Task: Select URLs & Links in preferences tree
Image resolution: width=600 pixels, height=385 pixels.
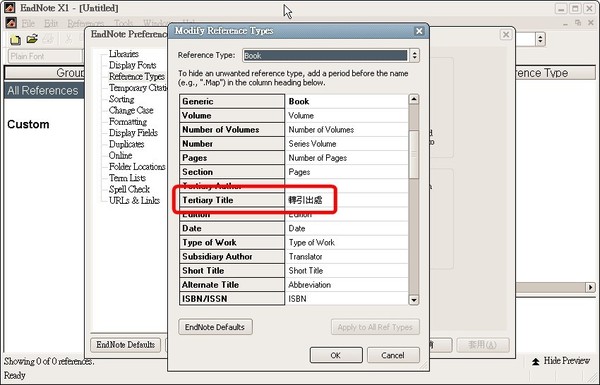Action: point(134,201)
